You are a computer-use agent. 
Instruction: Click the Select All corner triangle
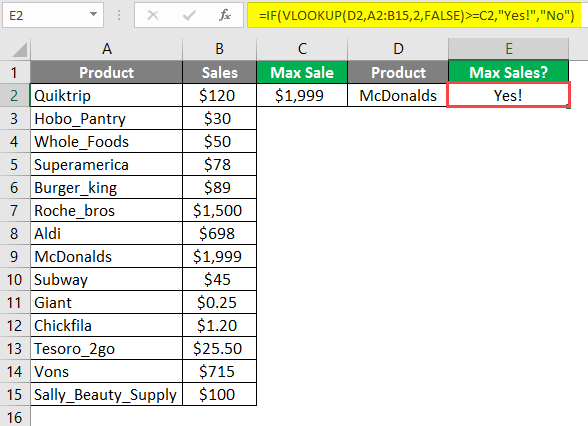click(19, 50)
